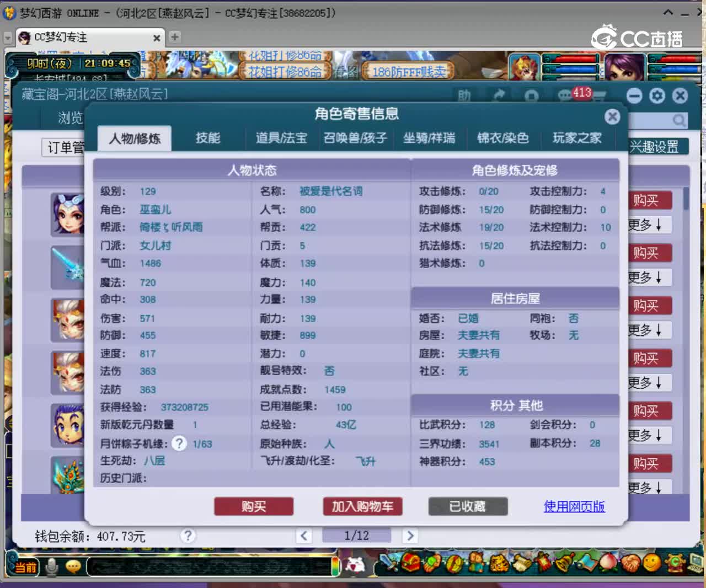Select the 玩家之家 tab
The image size is (706, 588).
coord(577,138)
